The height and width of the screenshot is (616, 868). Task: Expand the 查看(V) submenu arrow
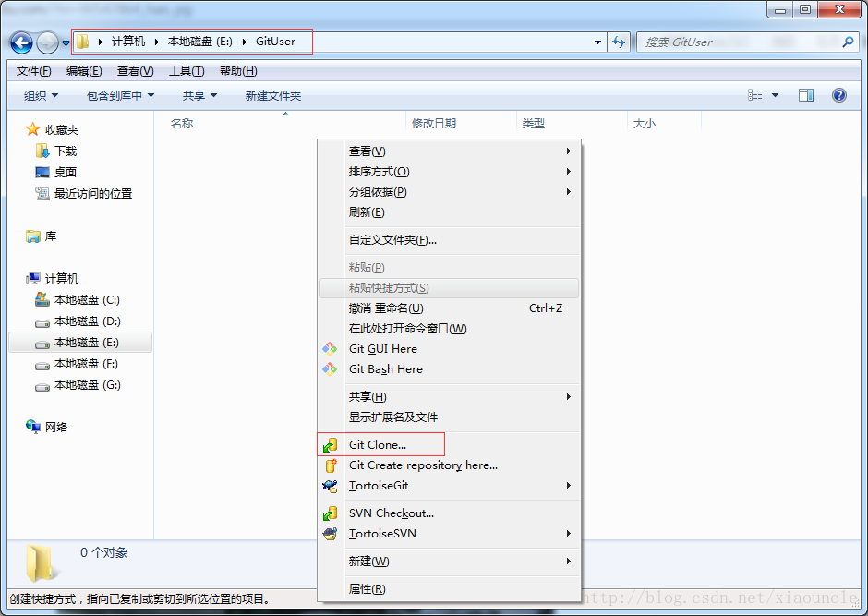(x=569, y=151)
